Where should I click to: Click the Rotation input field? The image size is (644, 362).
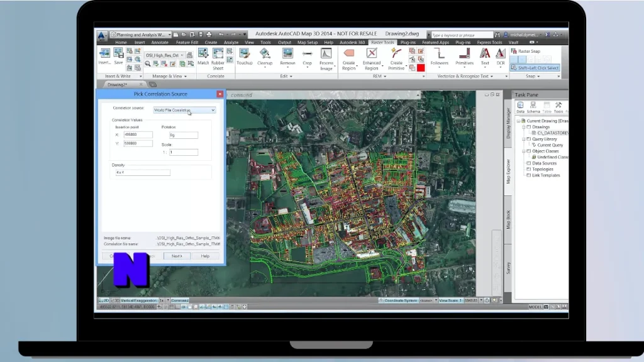[184, 135]
